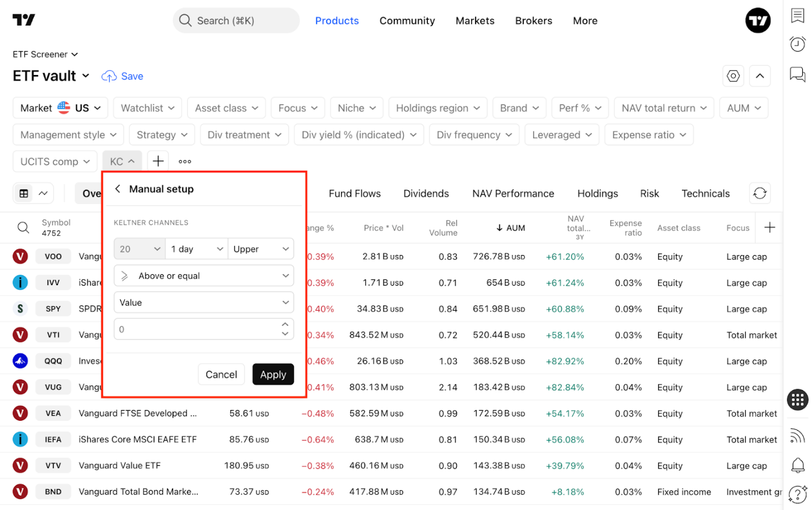Switch to the NAV Performance tab
Viewport: 812px width, 510px height.
pyautogui.click(x=513, y=194)
